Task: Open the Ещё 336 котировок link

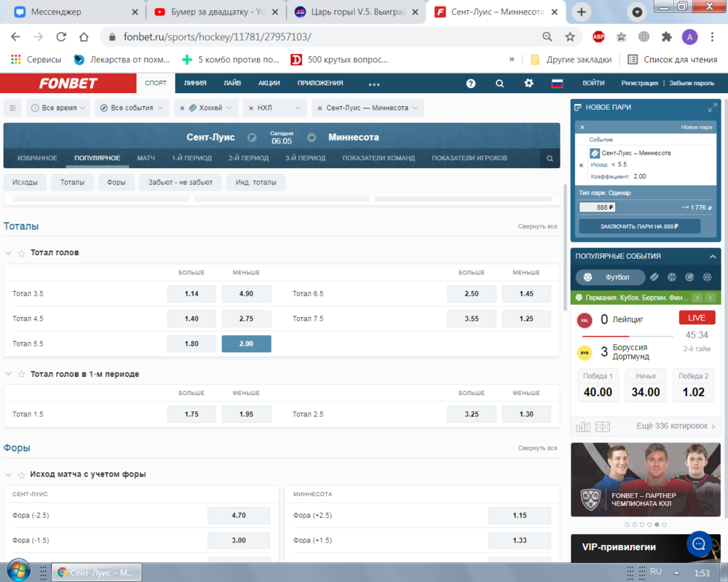Action: click(676, 426)
